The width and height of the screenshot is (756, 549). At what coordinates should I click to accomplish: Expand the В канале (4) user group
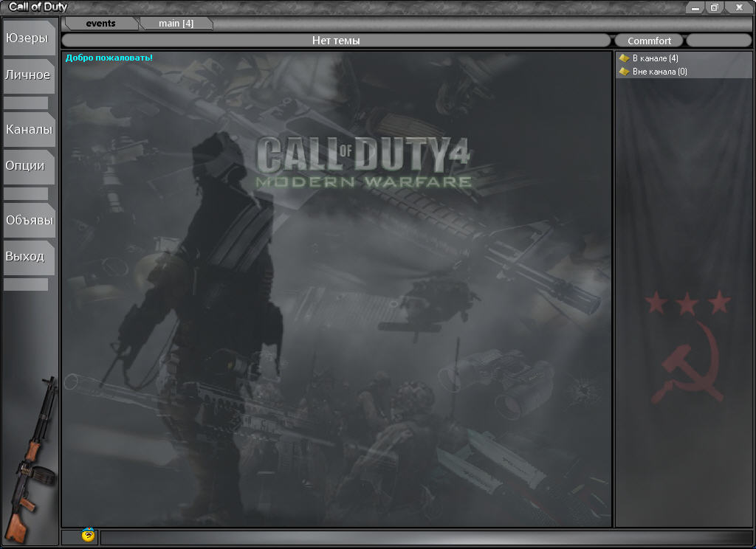pos(656,58)
